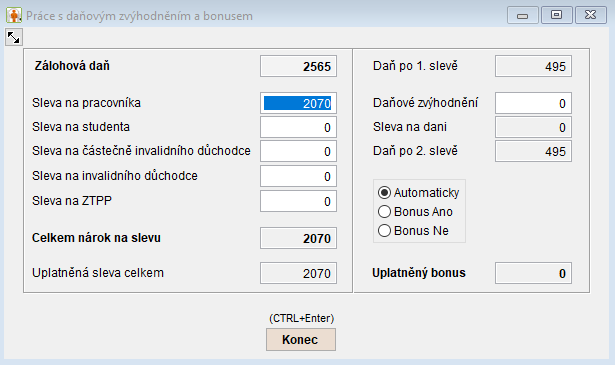The height and width of the screenshot is (365, 615).
Task: Click the Daňové zvýhodnění input field
Action: point(533,103)
